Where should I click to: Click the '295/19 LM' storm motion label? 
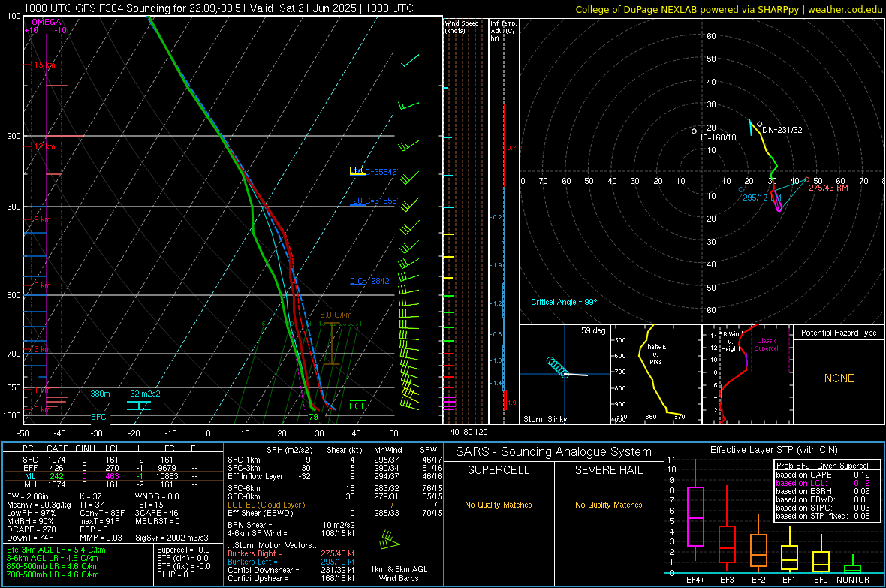pos(761,198)
